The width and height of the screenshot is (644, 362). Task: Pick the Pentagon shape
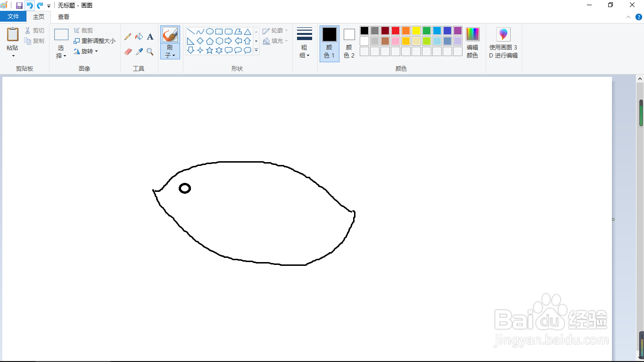210,41
